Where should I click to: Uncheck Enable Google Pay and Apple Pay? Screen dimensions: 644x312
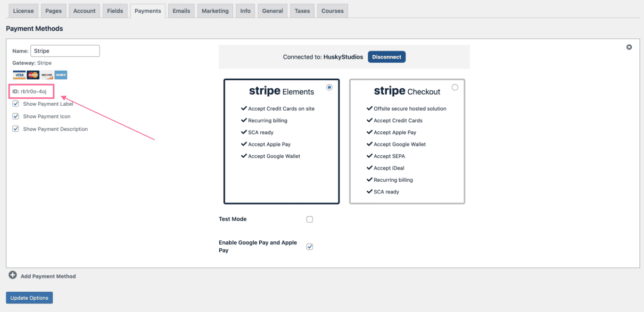[310, 247]
